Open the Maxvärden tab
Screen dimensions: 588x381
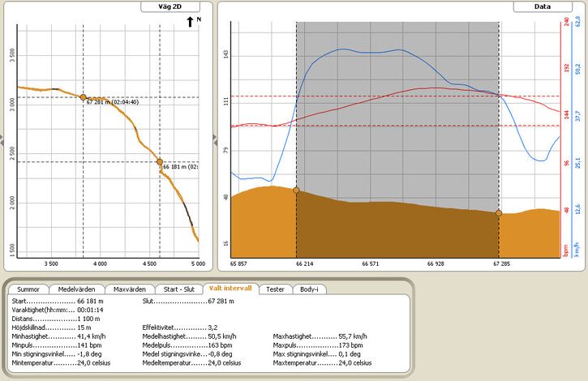[130, 289]
